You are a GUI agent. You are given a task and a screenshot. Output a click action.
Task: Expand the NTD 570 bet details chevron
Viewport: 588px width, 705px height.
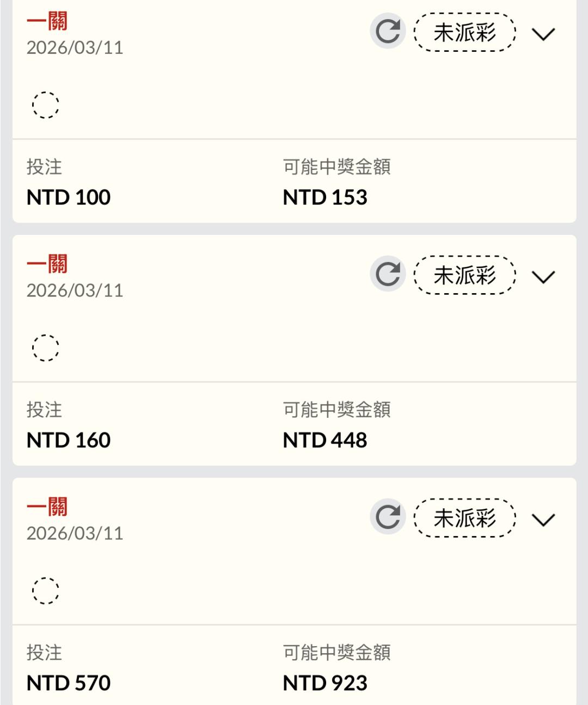[543, 520]
